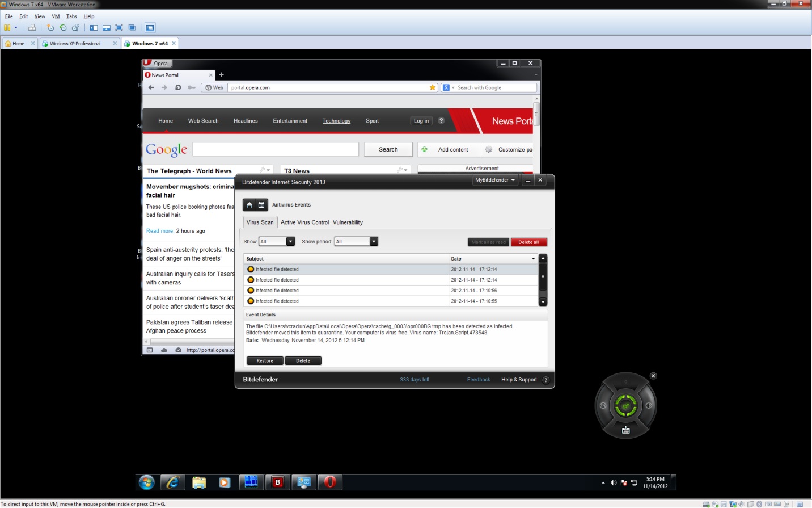
Task: Delete the selected quarantined event
Action: click(x=303, y=361)
